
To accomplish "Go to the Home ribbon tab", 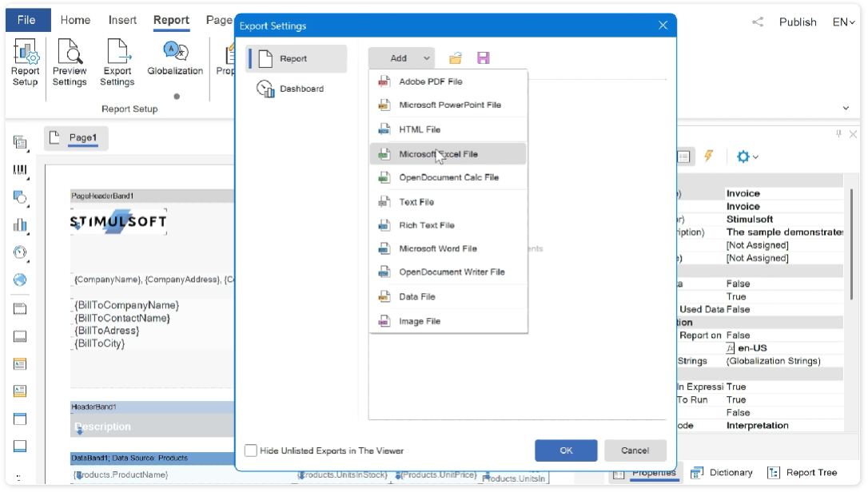I will click(x=75, y=20).
